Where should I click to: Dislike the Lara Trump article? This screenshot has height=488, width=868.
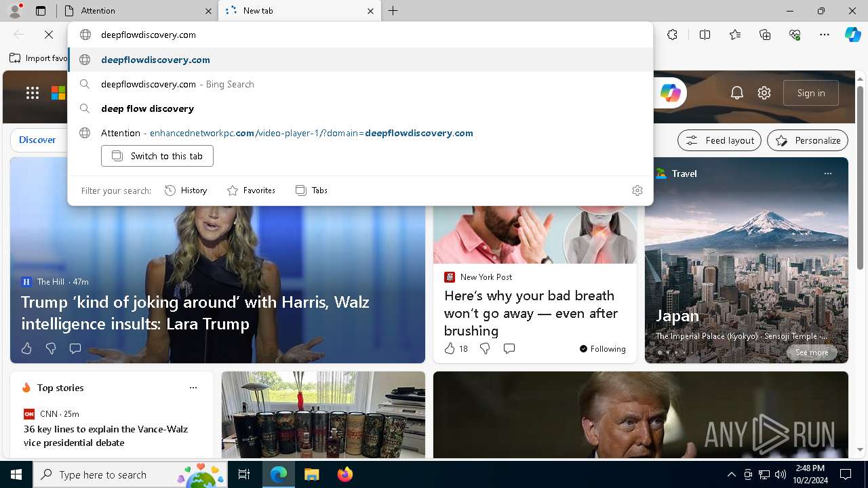[51, 348]
